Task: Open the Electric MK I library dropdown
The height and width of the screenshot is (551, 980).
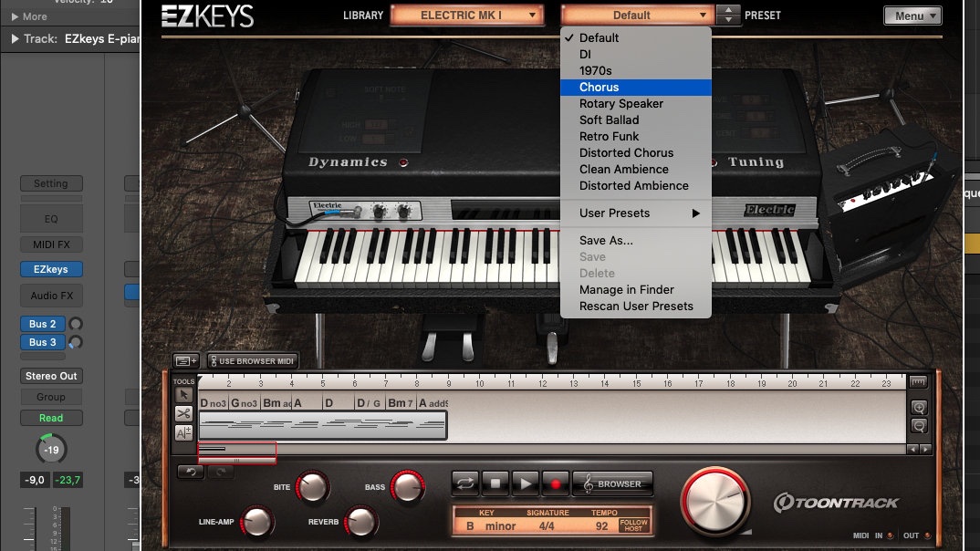Action: pos(466,16)
